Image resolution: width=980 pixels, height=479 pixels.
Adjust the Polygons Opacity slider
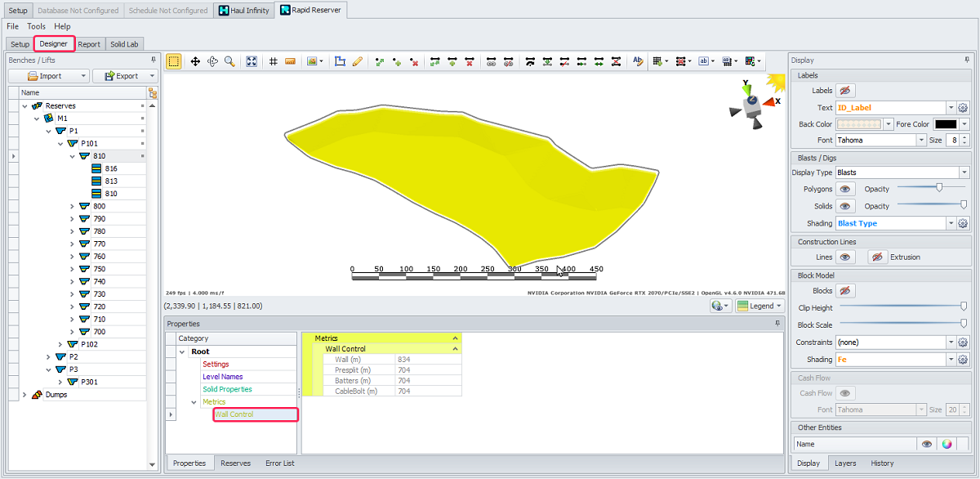tap(939, 189)
